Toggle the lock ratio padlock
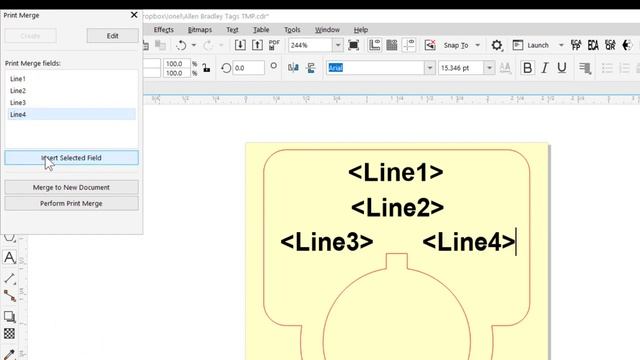The height and width of the screenshot is (360, 640). tap(207, 68)
